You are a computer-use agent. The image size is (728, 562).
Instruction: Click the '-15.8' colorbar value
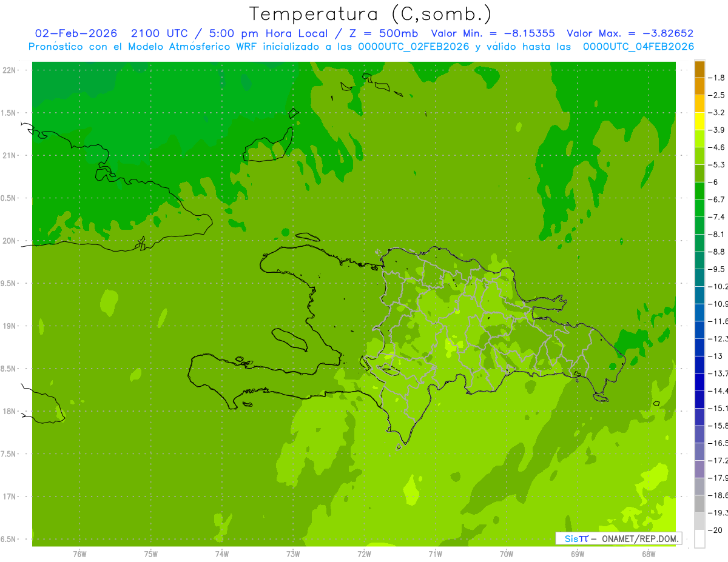(718, 426)
